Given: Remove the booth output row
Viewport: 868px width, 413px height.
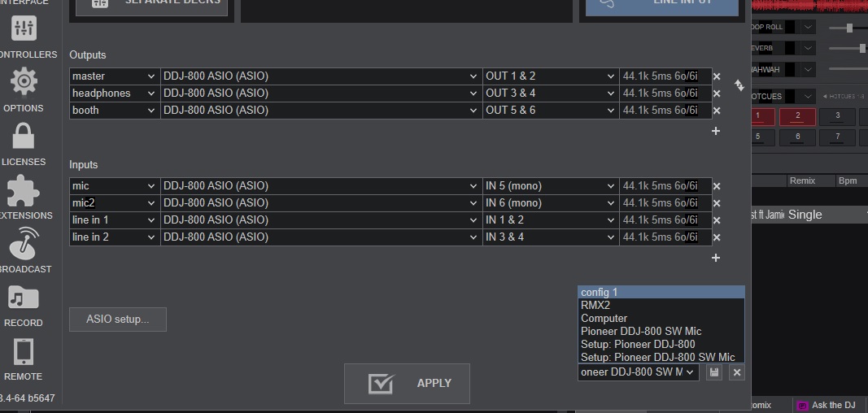Looking at the screenshot, I should (717, 111).
